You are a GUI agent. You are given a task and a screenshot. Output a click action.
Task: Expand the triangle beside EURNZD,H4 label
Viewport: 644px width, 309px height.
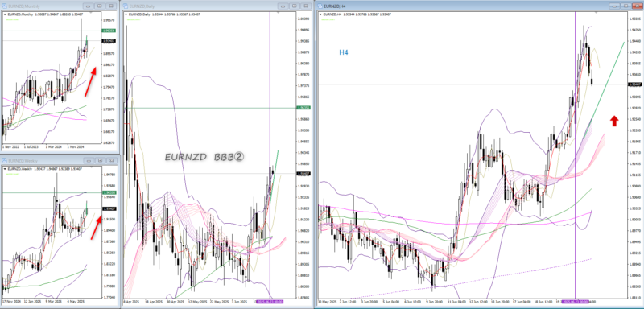[320, 14]
